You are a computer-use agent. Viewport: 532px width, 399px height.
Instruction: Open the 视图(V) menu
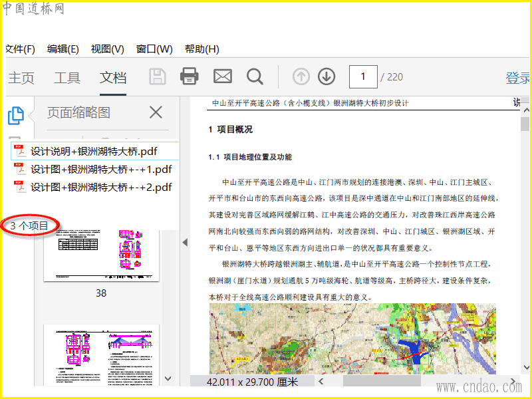(x=108, y=49)
